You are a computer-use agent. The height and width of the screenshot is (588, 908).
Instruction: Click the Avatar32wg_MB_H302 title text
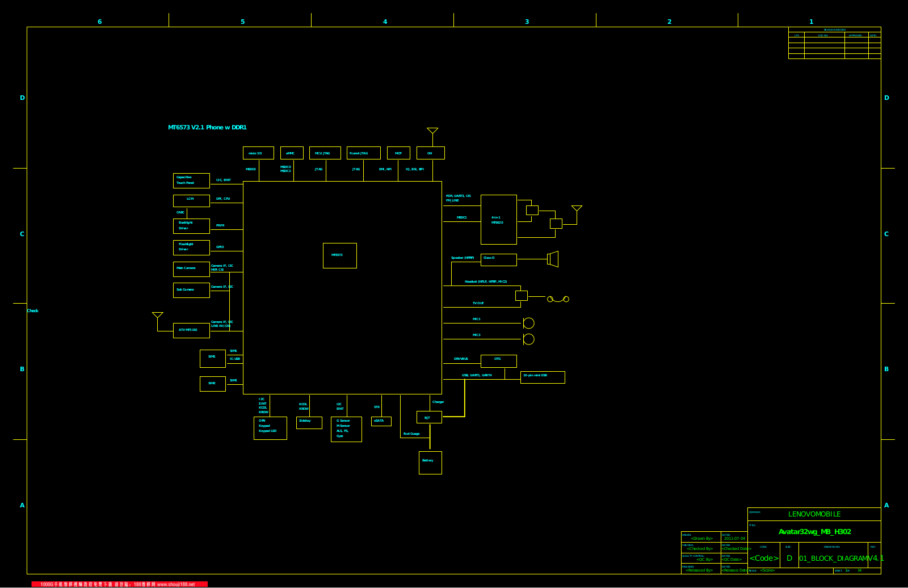click(815, 532)
